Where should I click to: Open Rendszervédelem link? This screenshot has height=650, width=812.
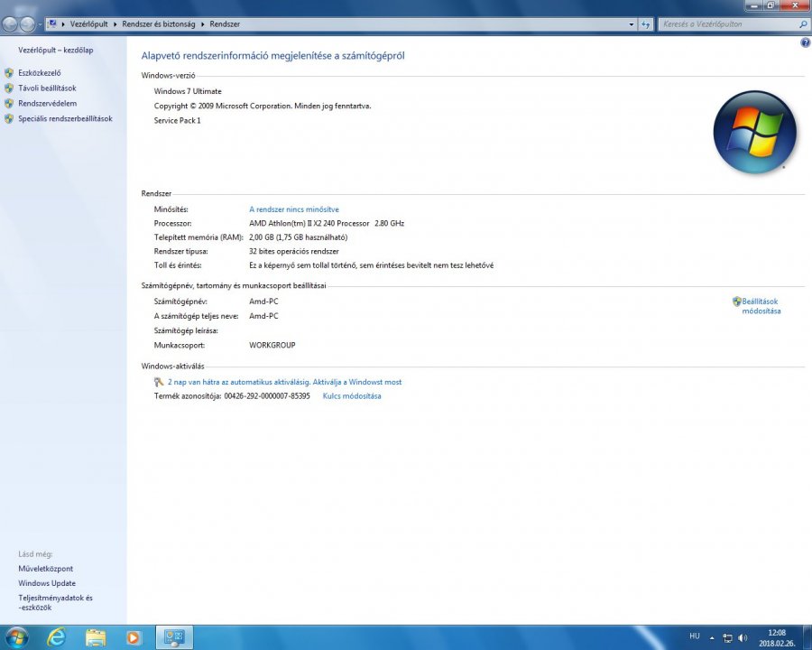point(48,103)
